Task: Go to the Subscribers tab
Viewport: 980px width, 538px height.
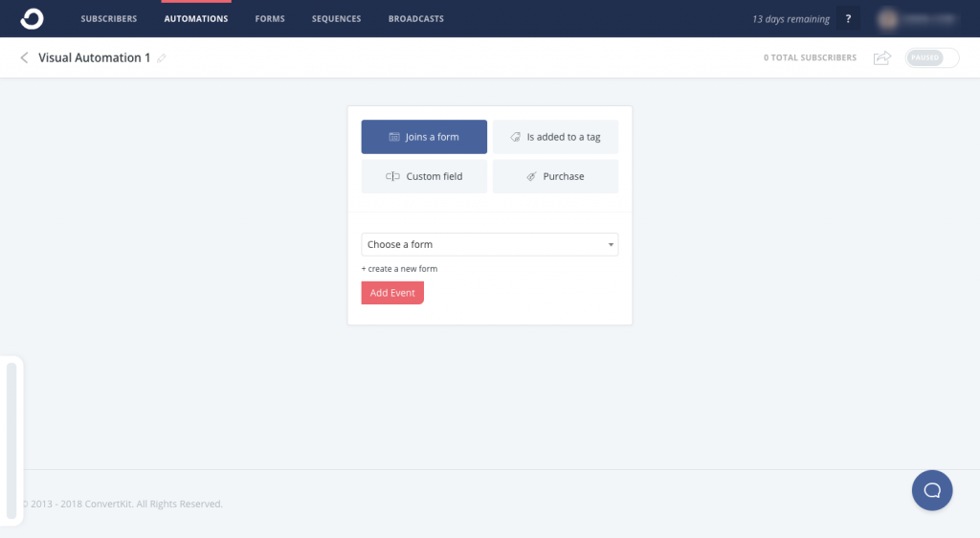Action: 108,19
